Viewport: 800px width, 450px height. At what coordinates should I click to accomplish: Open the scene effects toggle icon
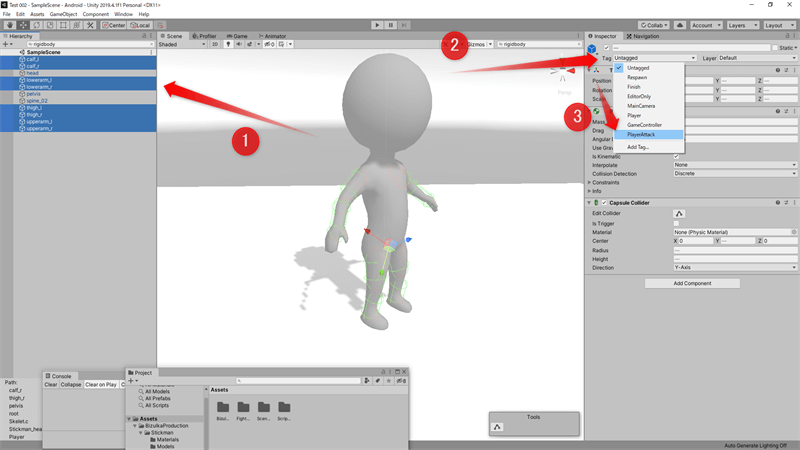coord(249,44)
